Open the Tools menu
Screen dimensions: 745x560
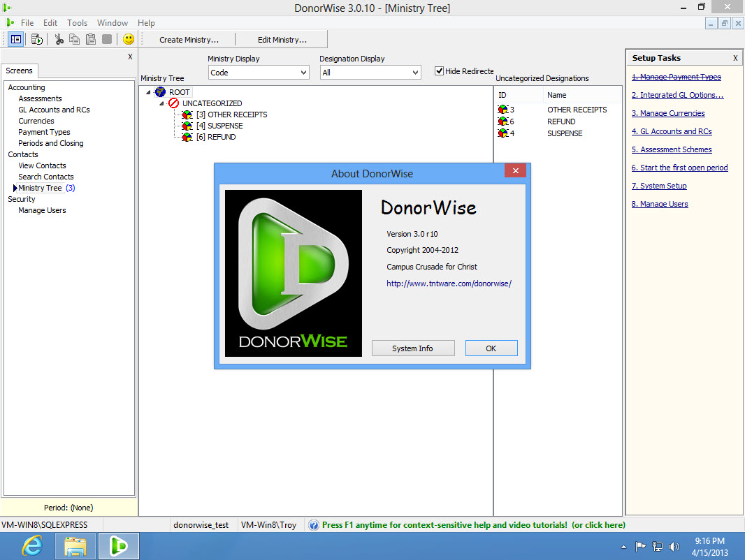click(x=77, y=22)
